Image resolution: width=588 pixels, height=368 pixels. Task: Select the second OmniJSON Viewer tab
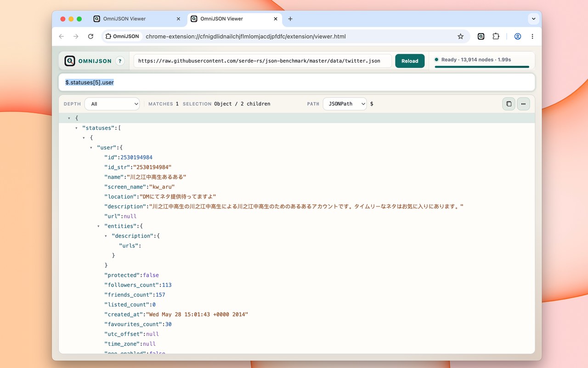coord(235,19)
